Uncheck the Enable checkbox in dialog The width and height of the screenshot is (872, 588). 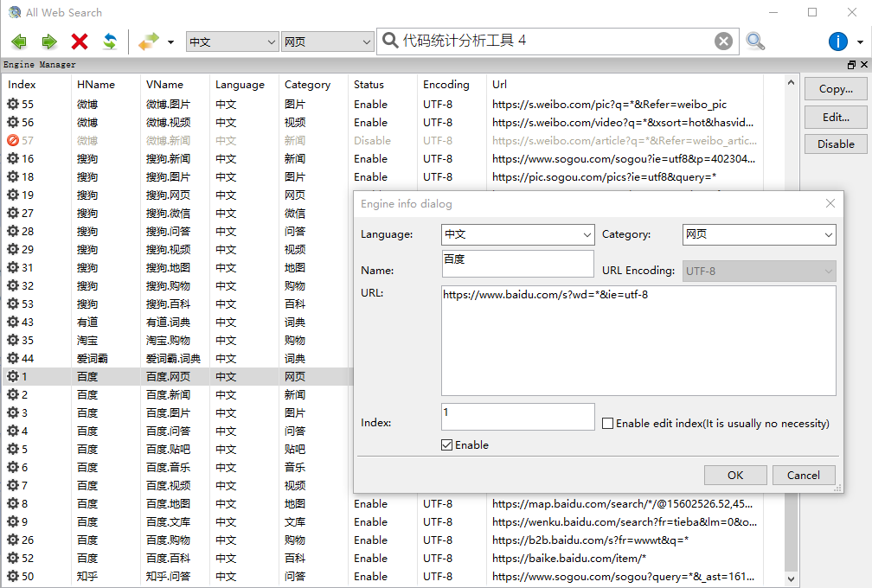point(446,445)
